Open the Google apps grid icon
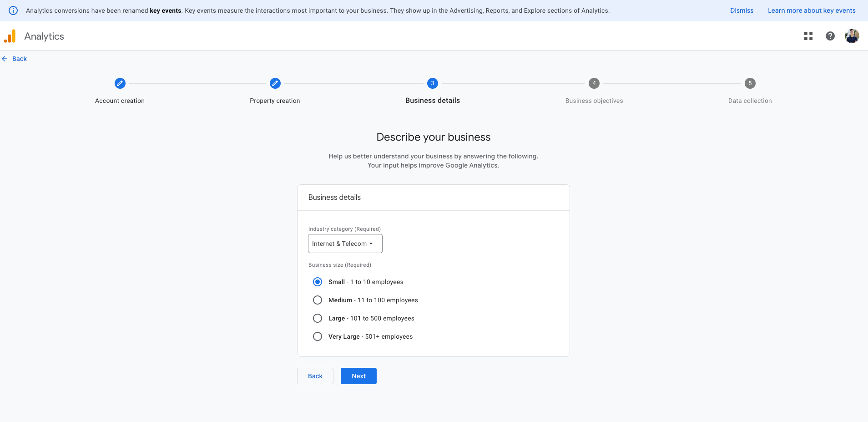 point(808,36)
